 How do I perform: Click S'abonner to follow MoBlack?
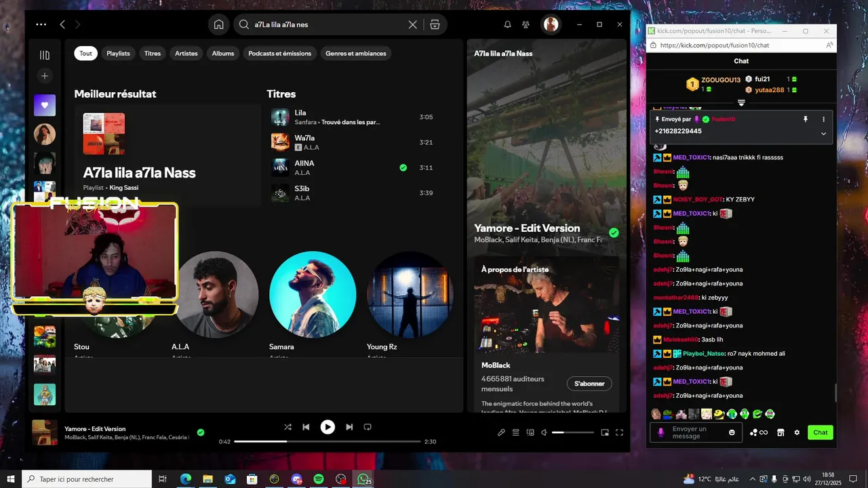(x=589, y=384)
